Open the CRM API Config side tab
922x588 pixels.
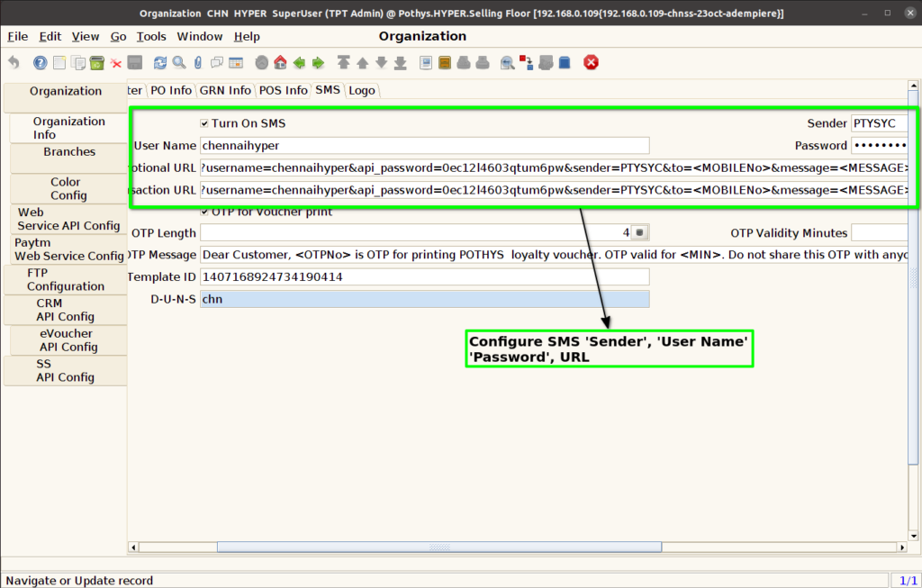pos(66,310)
